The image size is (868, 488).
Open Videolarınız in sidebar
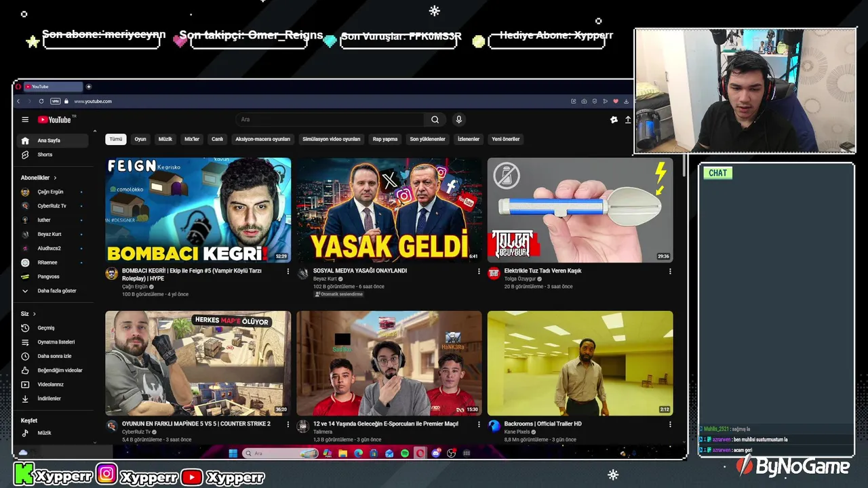[52, 385]
